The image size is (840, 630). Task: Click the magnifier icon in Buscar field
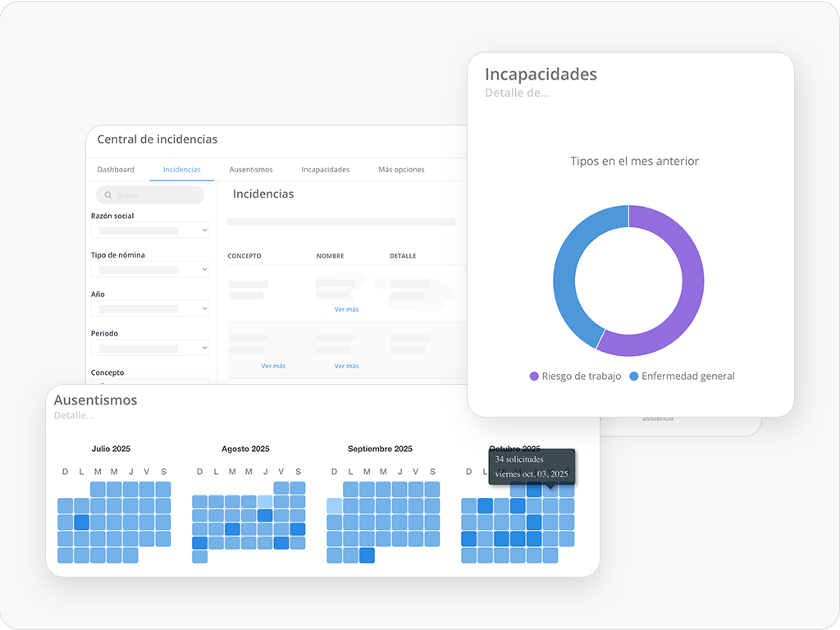108,195
